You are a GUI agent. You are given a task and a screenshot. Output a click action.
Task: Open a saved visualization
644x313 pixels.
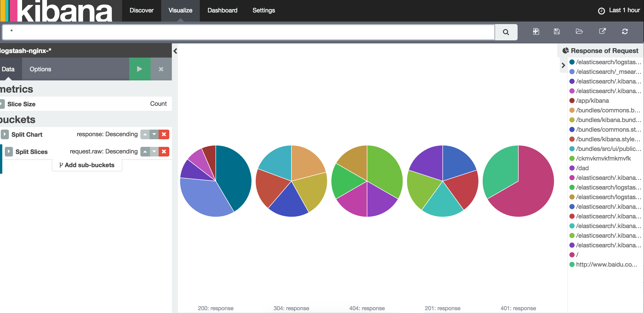(x=579, y=32)
